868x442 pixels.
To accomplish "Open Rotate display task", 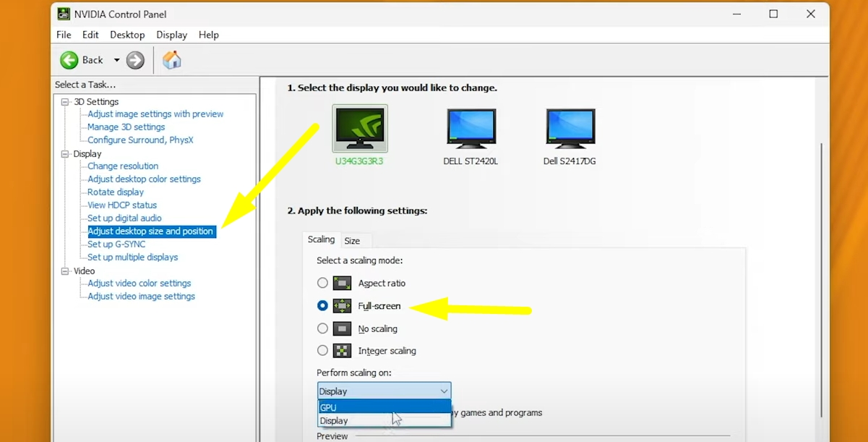I will pos(116,192).
